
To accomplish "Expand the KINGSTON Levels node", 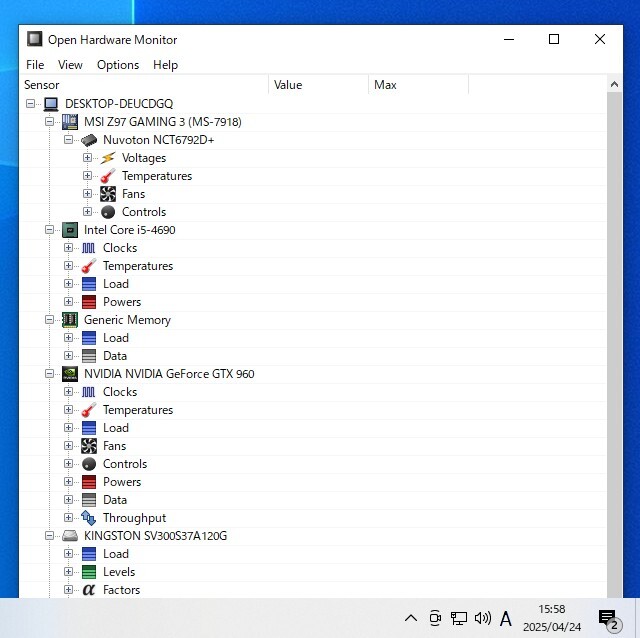I will click(69, 571).
